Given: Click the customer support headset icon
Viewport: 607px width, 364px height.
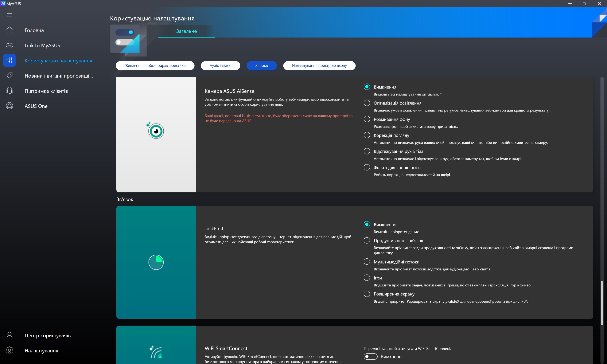Looking at the screenshot, I should (x=9, y=91).
